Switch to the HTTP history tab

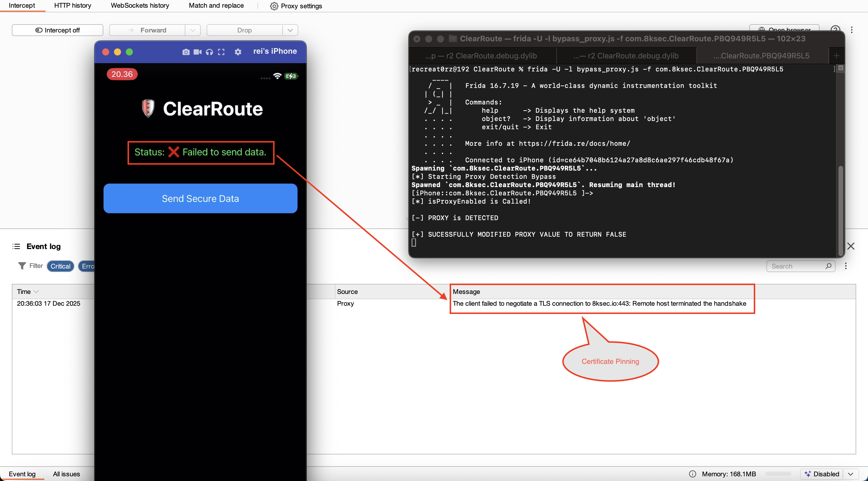[x=72, y=6]
